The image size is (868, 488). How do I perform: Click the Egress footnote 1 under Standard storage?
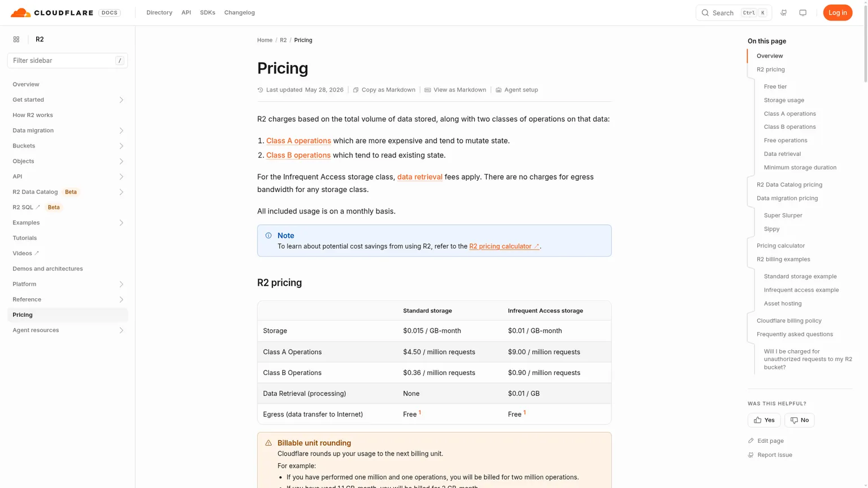click(420, 412)
